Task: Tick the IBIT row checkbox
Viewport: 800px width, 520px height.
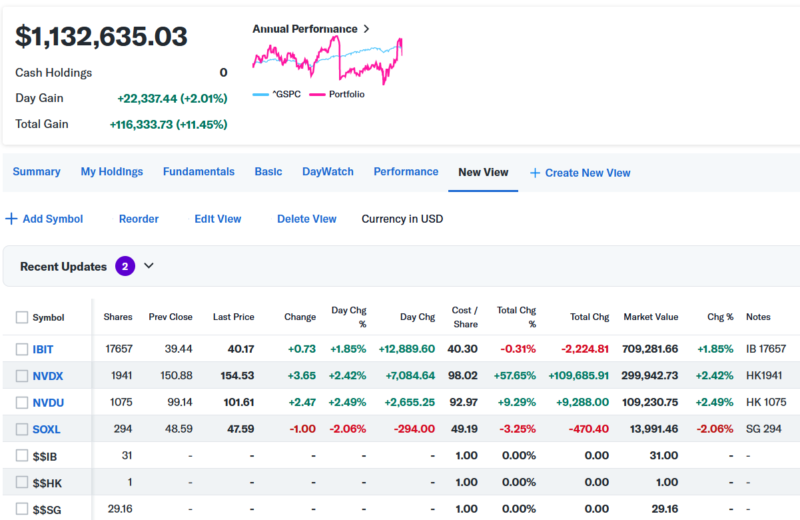Action: coord(22,349)
